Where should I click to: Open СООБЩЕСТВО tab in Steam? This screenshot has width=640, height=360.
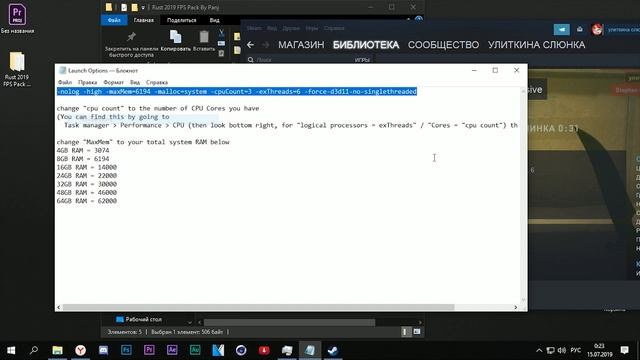pos(443,44)
